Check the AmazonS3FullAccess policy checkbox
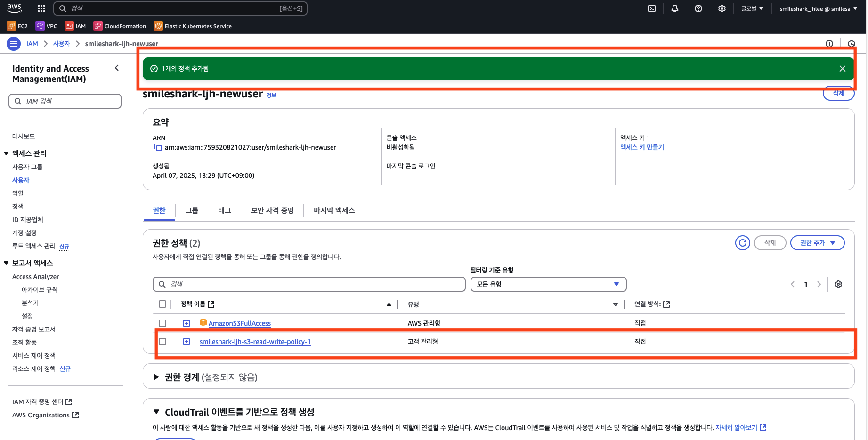This screenshot has height=440, width=868. pos(162,323)
